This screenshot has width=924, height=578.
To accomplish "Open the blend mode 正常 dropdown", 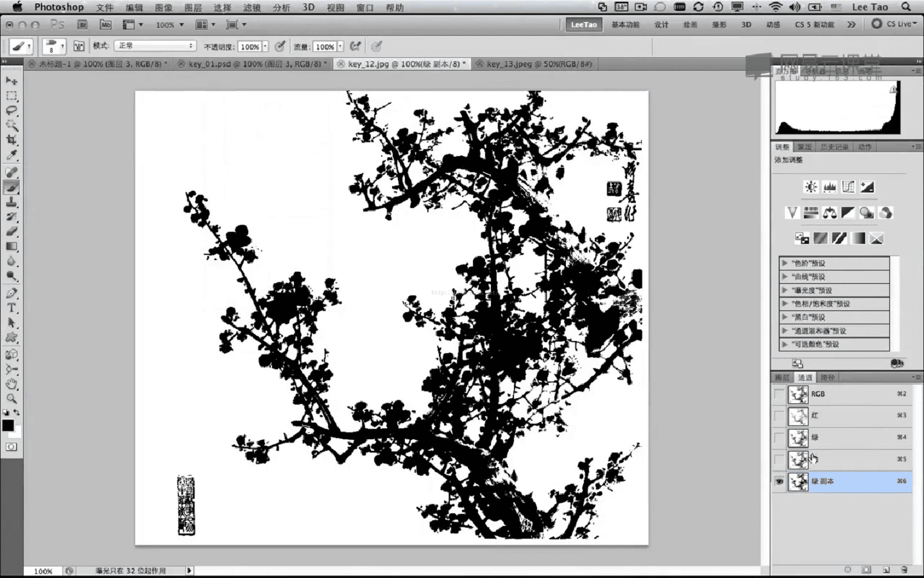I will click(155, 46).
